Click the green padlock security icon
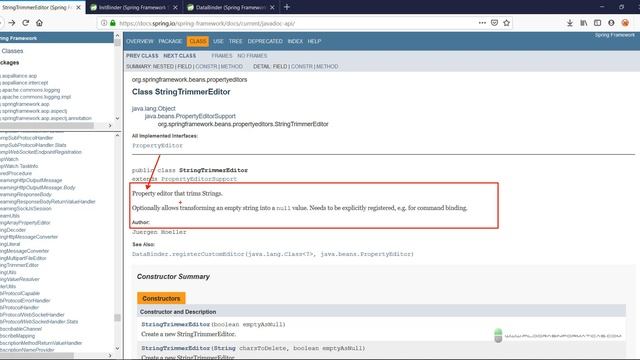This screenshot has height=360, width=640. point(113,23)
